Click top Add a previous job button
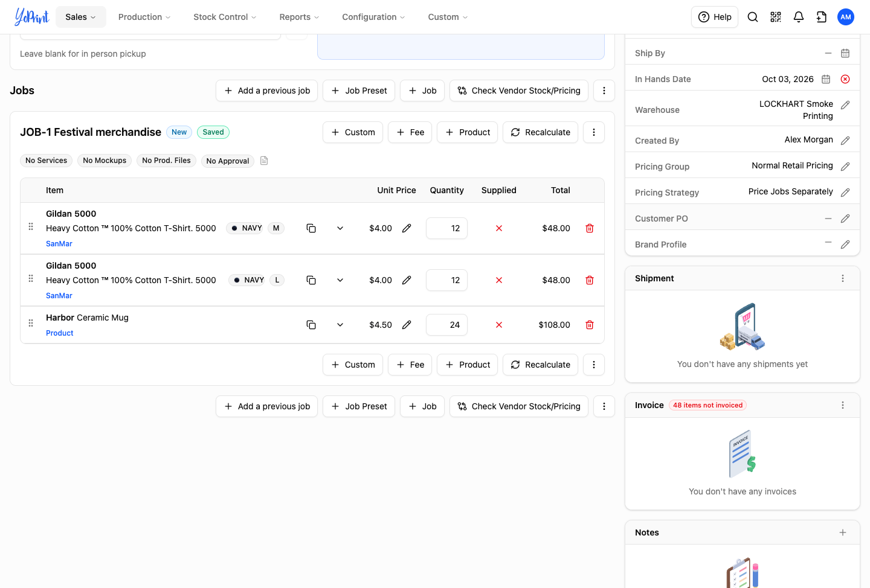 [266, 91]
